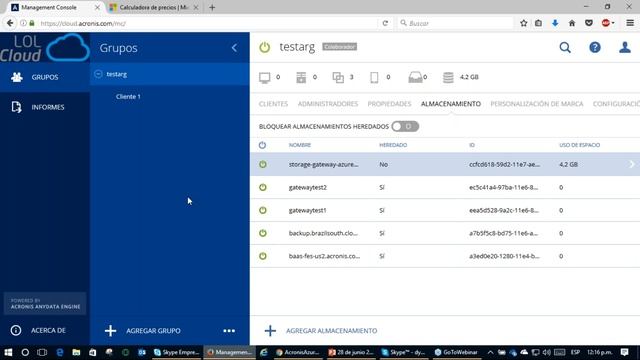The height and width of the screenshot is (360, 640).
Task: Open the help question mark icon
Action: tap(595, 48)
